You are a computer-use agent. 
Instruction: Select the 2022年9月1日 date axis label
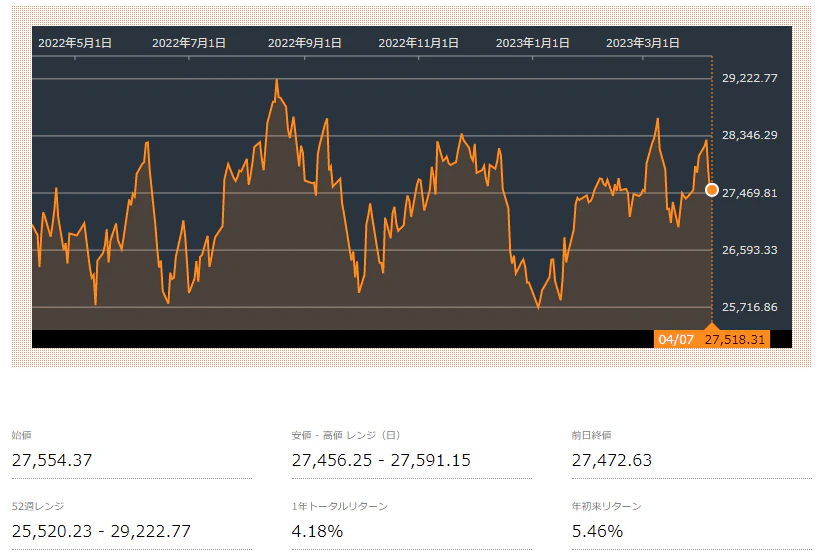(x=305, y=43)
